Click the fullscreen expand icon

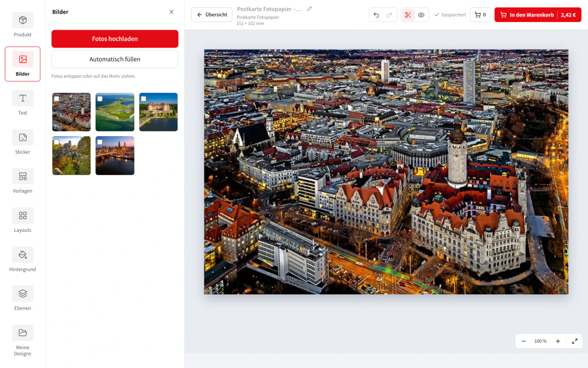tap(575, 341)
